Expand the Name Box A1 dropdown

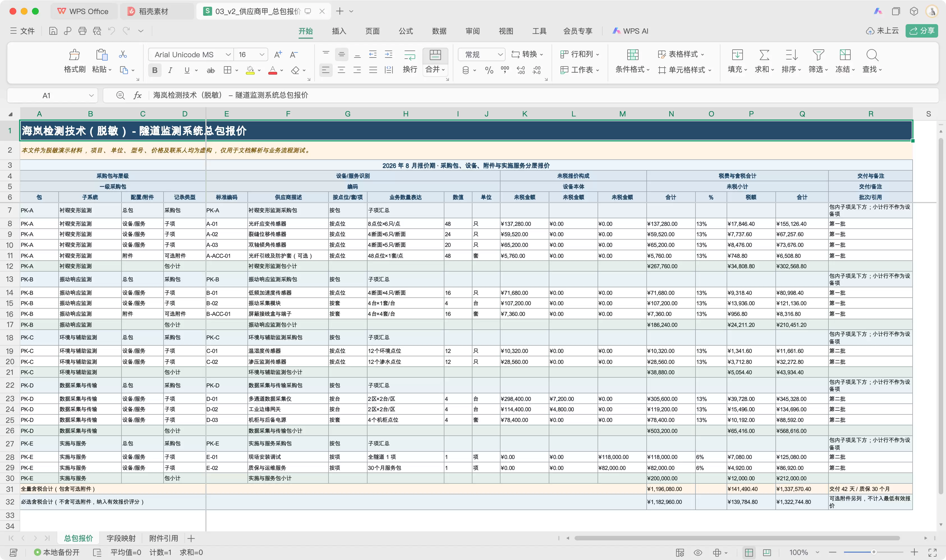point(91,95)
